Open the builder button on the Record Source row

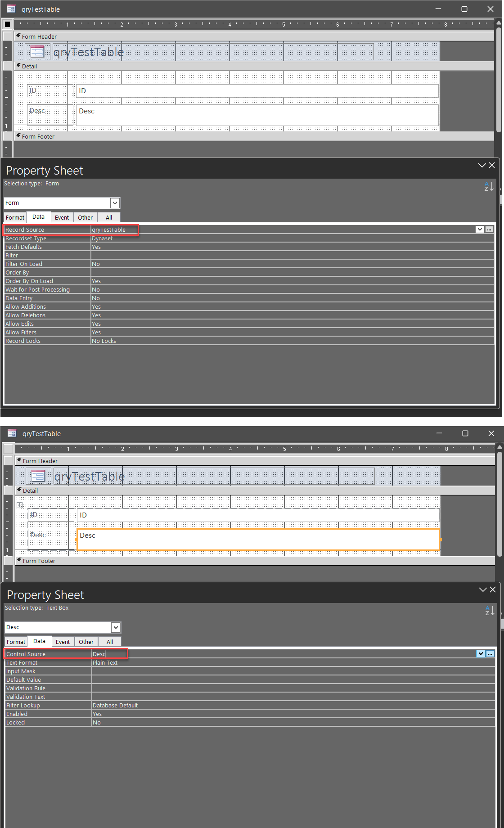pyautogui.click(x=489, y=229)
